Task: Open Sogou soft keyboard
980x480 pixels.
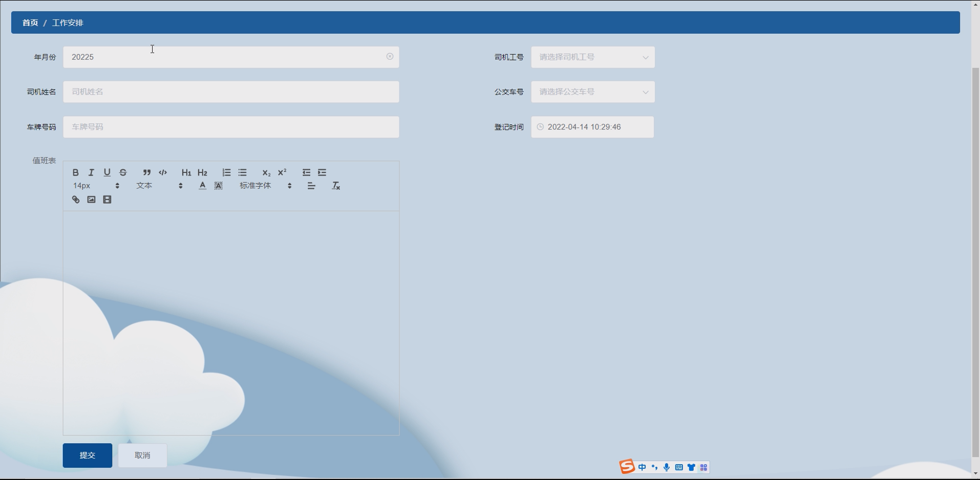Action: coord(679,467)
